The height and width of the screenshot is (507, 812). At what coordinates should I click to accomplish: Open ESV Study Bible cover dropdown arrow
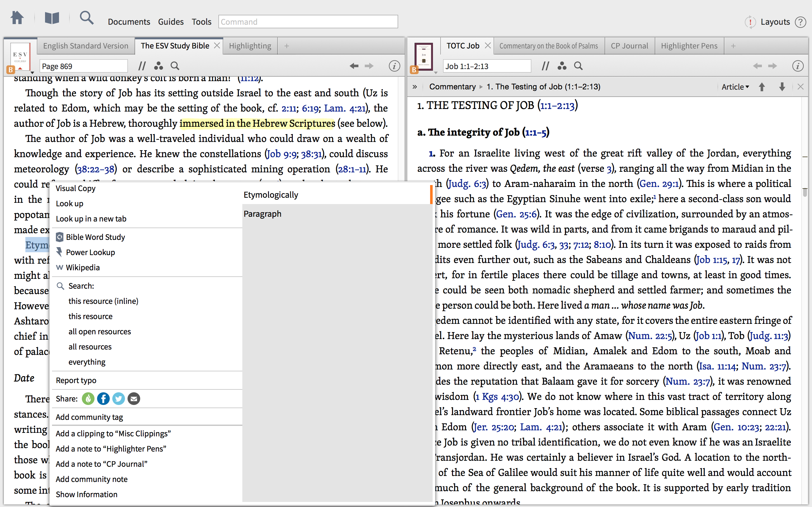click(32, 72)
